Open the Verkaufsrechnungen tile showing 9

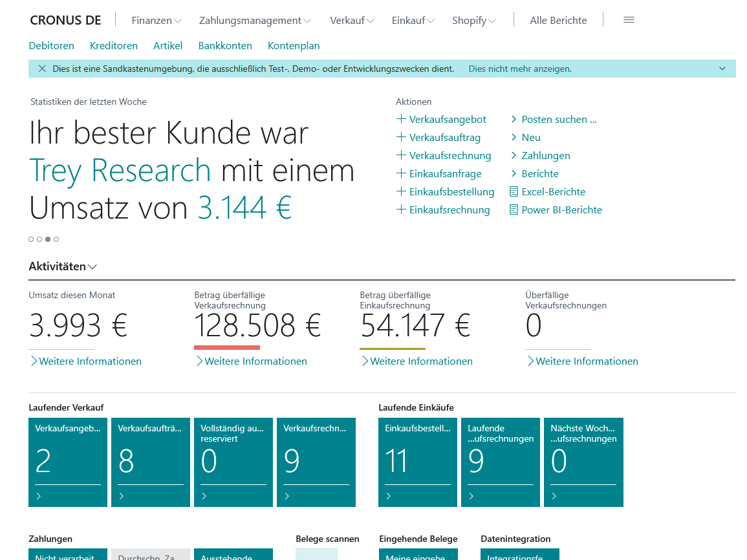316,462
